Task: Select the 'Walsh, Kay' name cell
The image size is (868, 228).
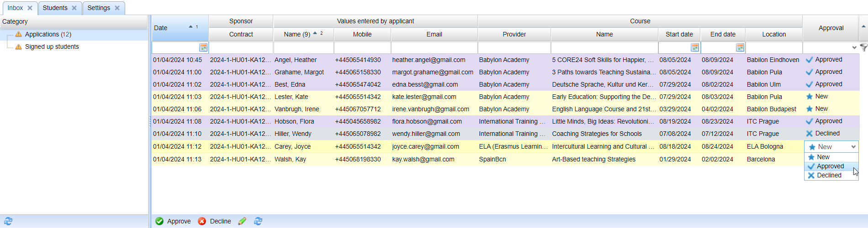Action: (x=290, y=159)
